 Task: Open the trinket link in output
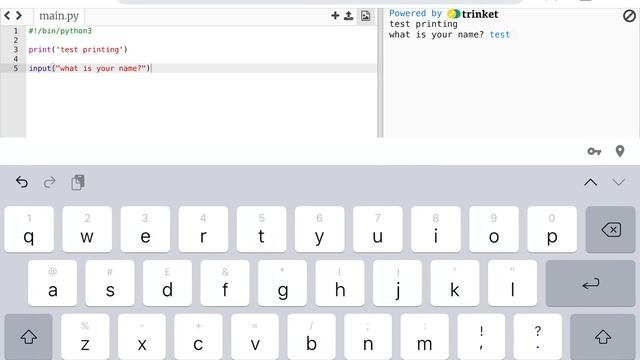(473, 14)
